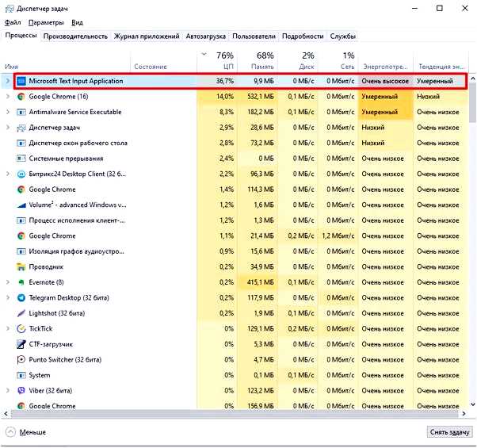477x448 pixels.
Task: Click the Меньше circle arrow icon
Action: 10,432
